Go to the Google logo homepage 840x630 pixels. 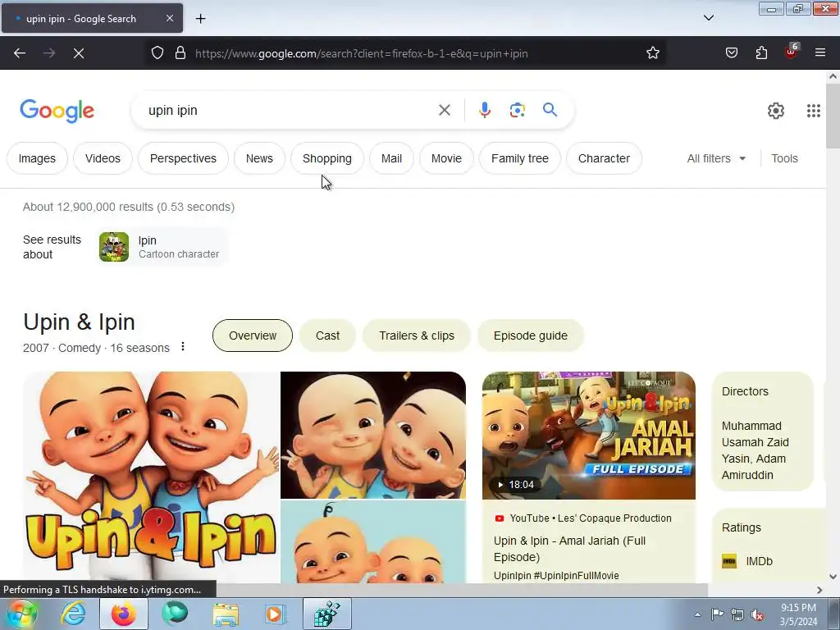pyautogui.click(x=57, y=112)
